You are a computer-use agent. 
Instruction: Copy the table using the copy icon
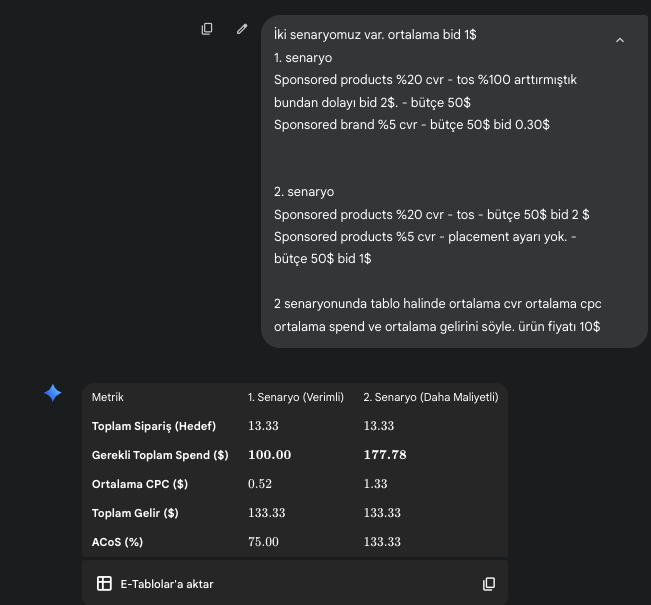click(489, 584)
